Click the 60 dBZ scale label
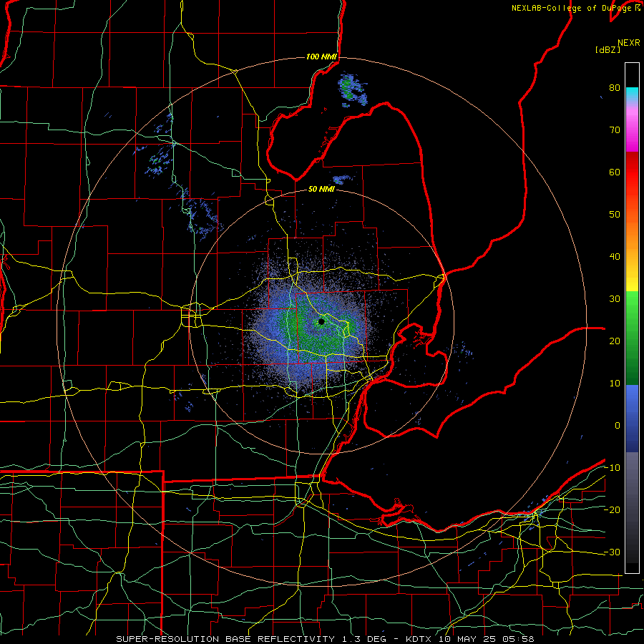 pyautogui.click(x=615, y=172)
